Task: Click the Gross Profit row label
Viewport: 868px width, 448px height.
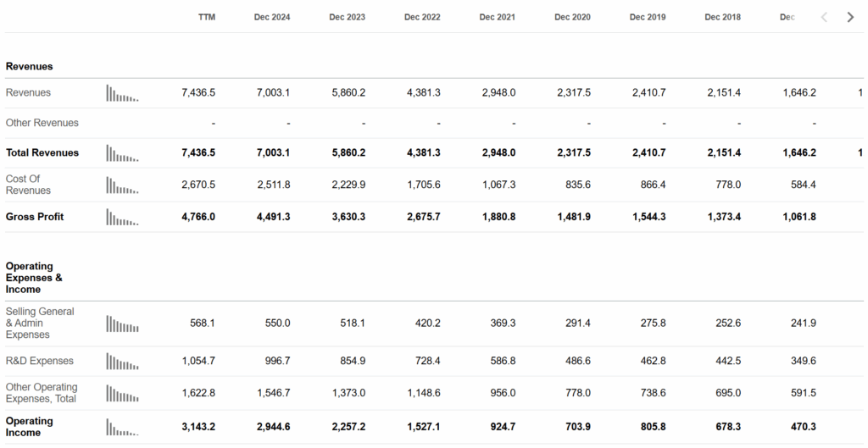Action: (34, 217)
